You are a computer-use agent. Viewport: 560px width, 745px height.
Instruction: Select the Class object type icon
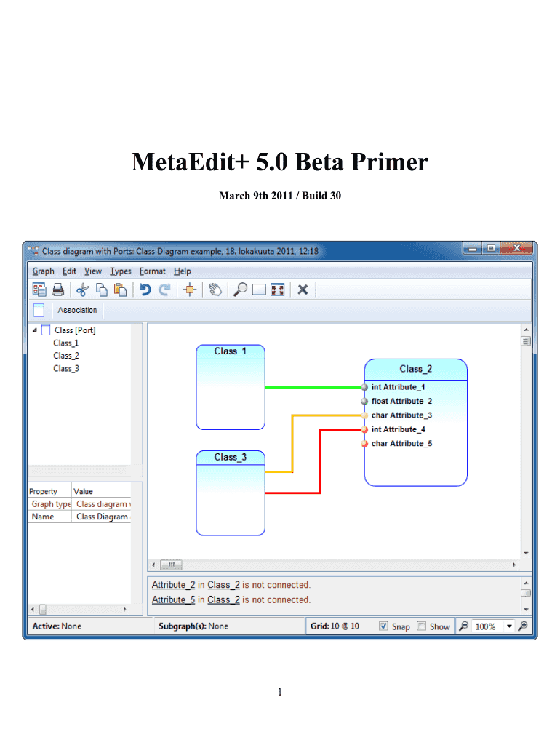click(x=39, y=311)
